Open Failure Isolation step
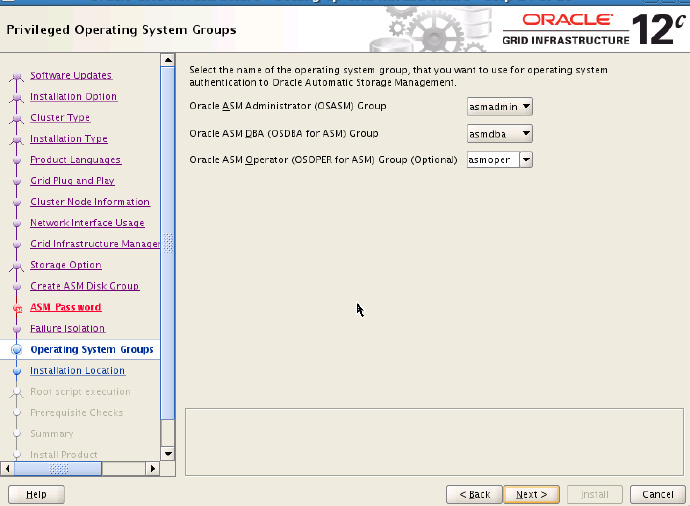Screen dimensions: 690x506 click(67, 329)
